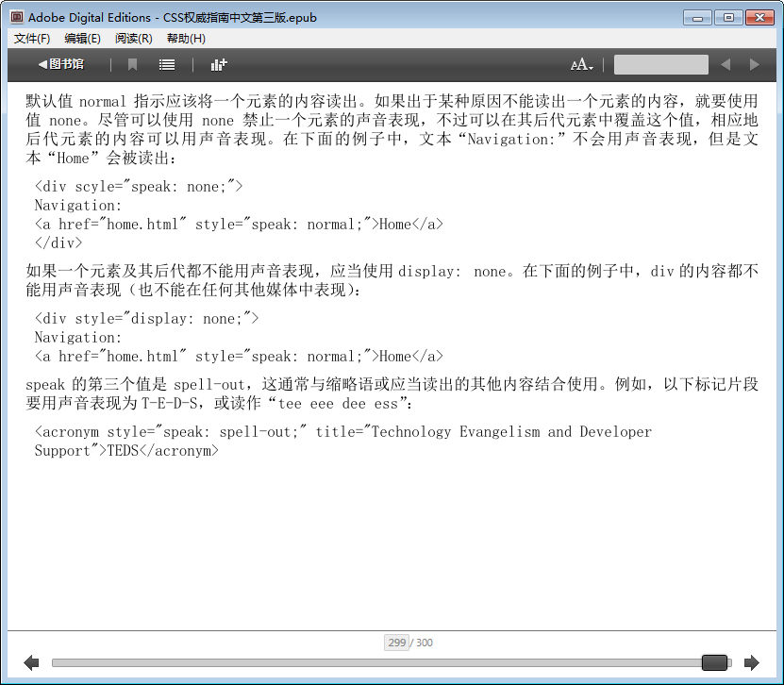Open the 帮助(H) menu
Screen dimensions: 784x685
point(186,39)
